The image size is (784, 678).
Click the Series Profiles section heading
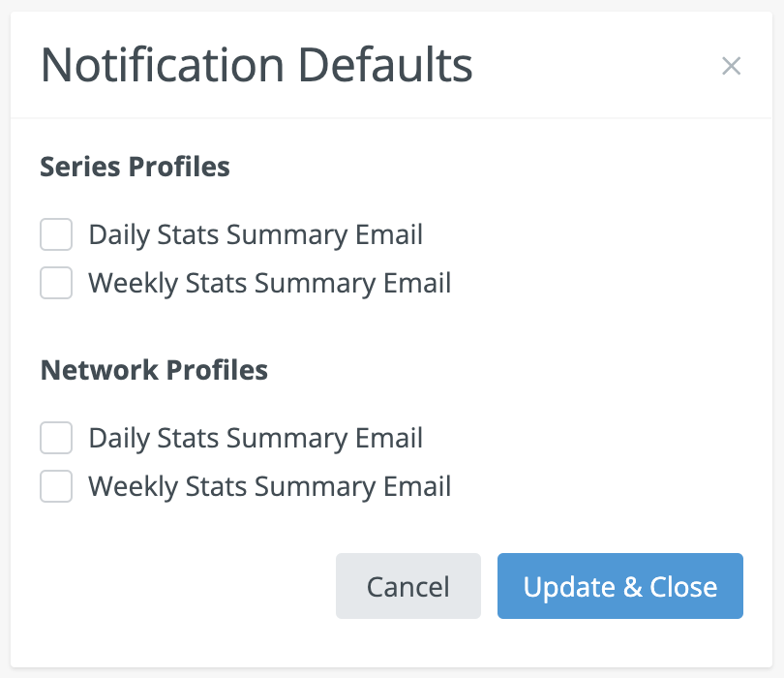pos(135,167)
